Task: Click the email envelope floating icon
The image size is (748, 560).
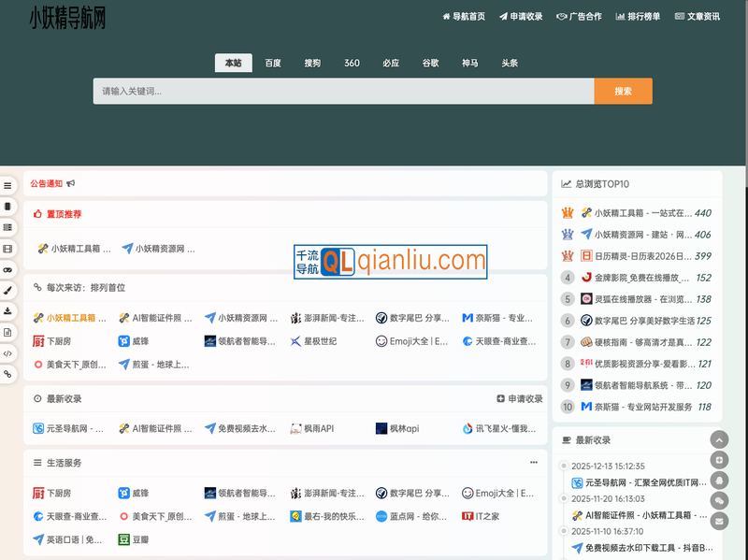Action: tap(719, 522)
